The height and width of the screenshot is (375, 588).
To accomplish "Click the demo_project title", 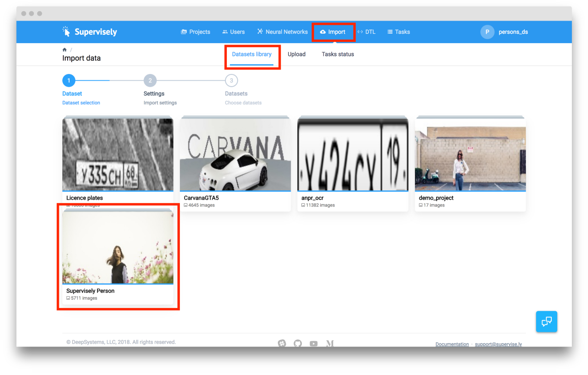I will [x=436, y=198].
